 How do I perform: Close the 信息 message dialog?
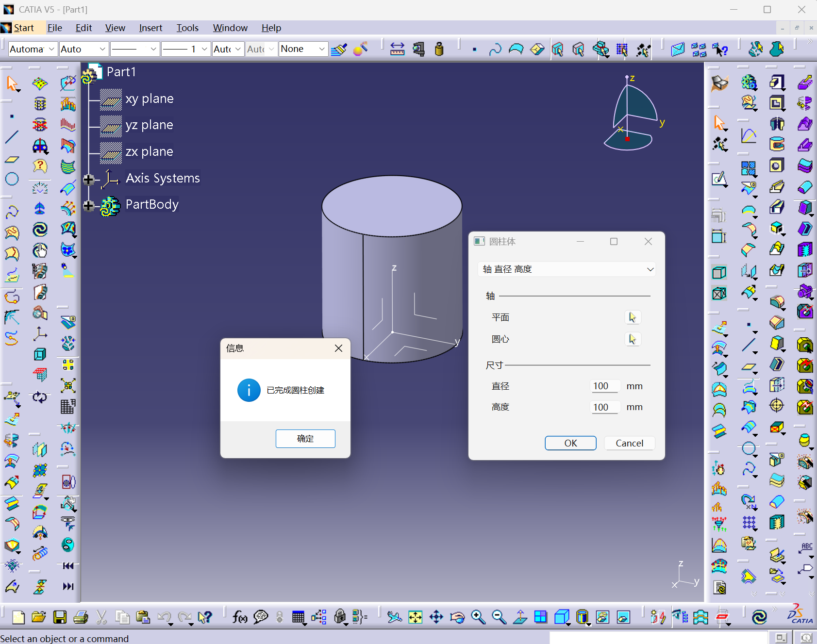click(x=339, y=348)
